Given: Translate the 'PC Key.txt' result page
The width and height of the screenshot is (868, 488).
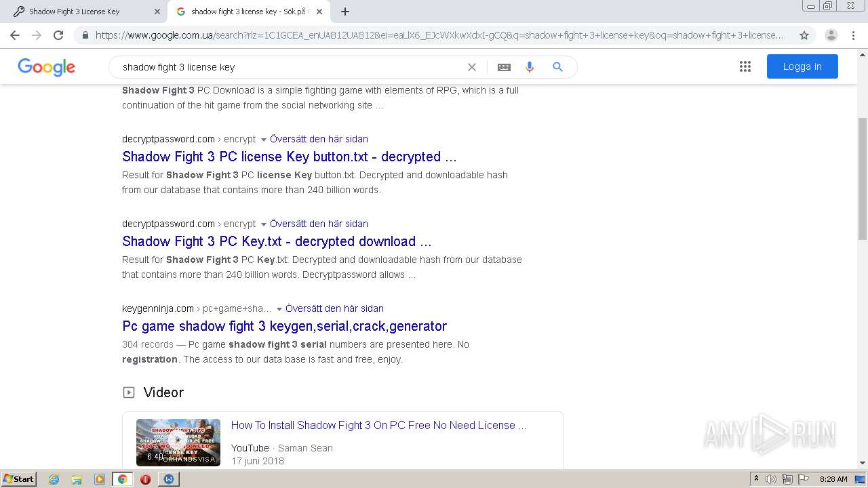Looking at the screenshot, I should click(319, 224).
